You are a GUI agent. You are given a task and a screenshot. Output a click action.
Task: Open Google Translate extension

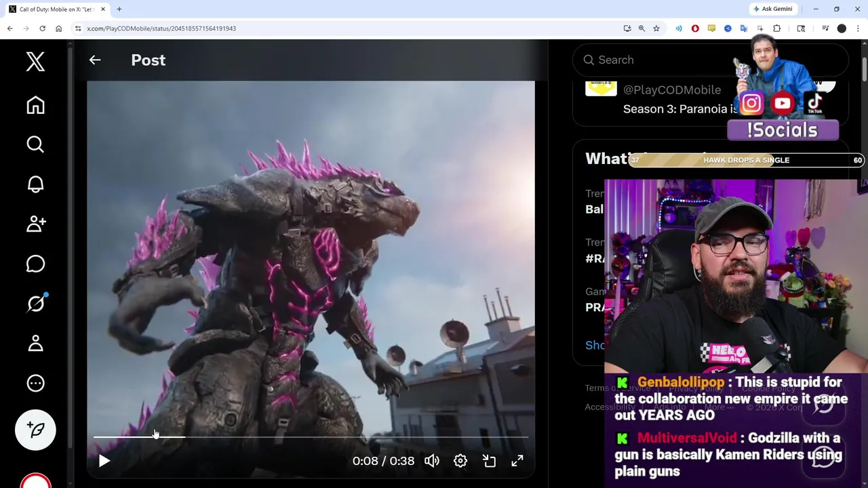point(744,28)
